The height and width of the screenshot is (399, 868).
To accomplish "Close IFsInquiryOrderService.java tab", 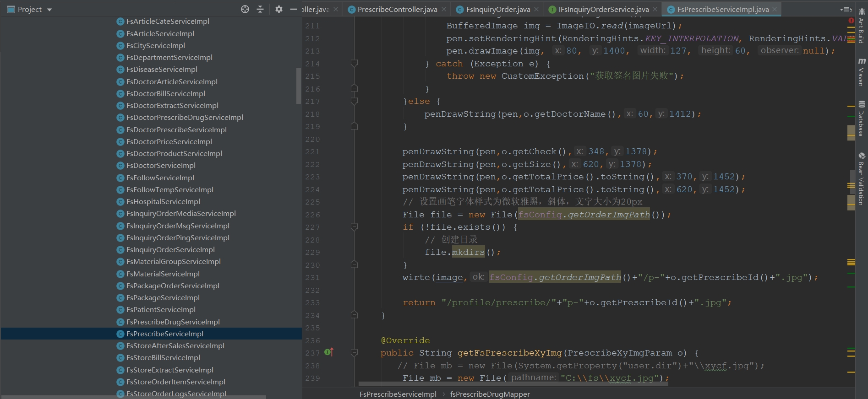I will (x=655, y=9).
